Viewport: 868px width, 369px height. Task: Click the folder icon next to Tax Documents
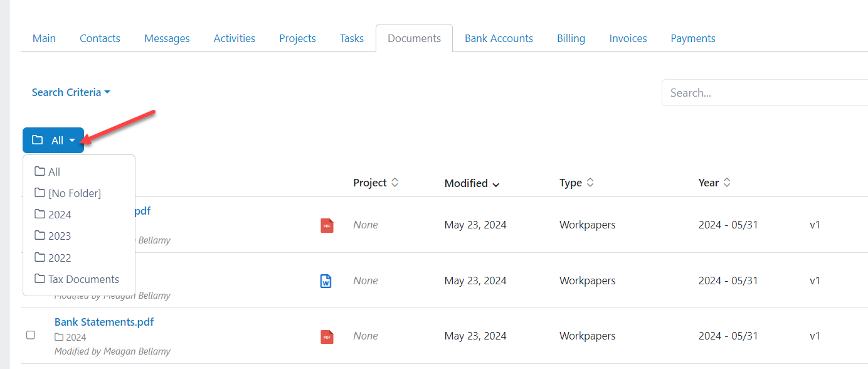tap(39, 279)
